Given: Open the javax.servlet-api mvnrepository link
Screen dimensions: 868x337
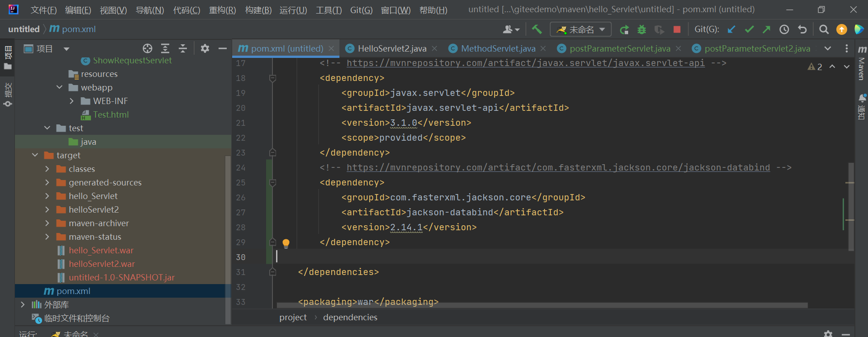Looking at the screenshot, I should (x=525, y=63).
